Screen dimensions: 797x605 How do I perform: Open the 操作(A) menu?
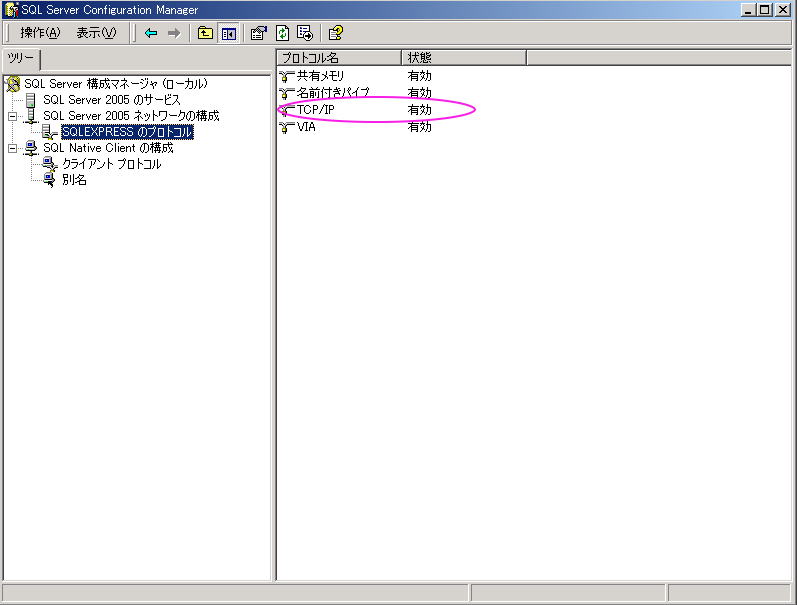[x=40, y=33]
